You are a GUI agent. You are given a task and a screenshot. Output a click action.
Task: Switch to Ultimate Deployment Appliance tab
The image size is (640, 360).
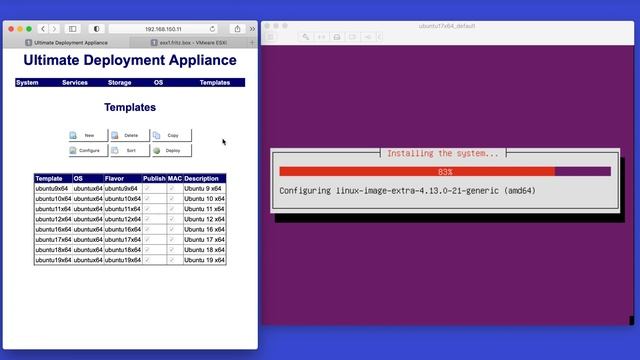click(x=67, y=42)
